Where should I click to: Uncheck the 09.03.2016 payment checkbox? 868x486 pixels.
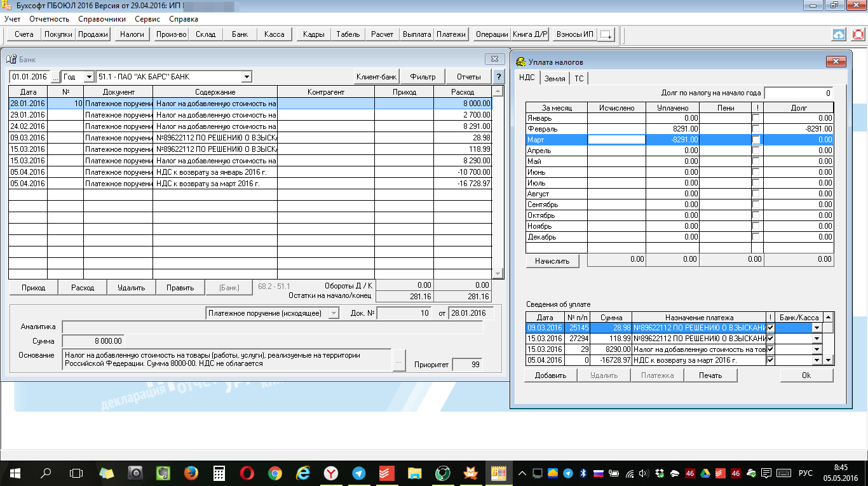pyautogui.click(x=770, y=327)
